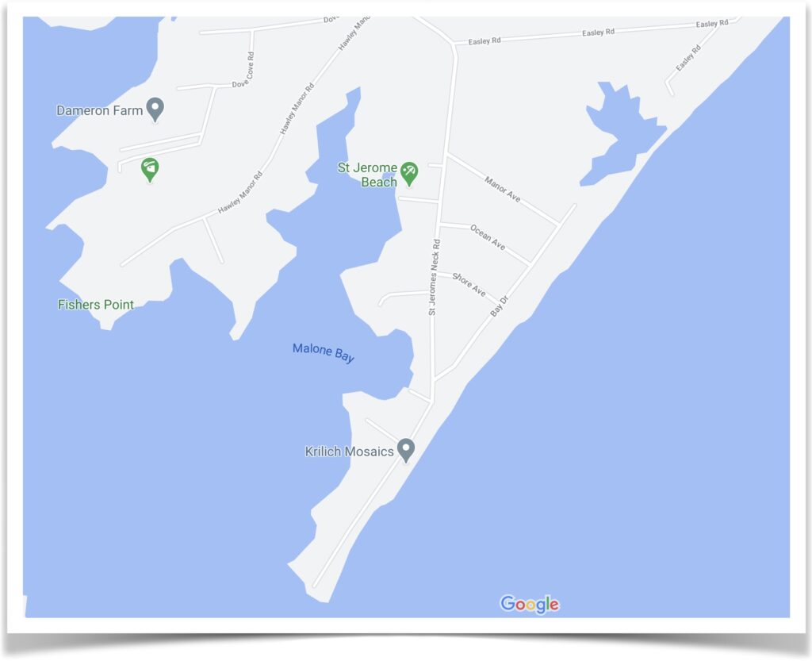The width and height of the screenshot is (812, 661).
Task: Click the St Jeromes Neck Rd label
Action: [x=434, y=277]
